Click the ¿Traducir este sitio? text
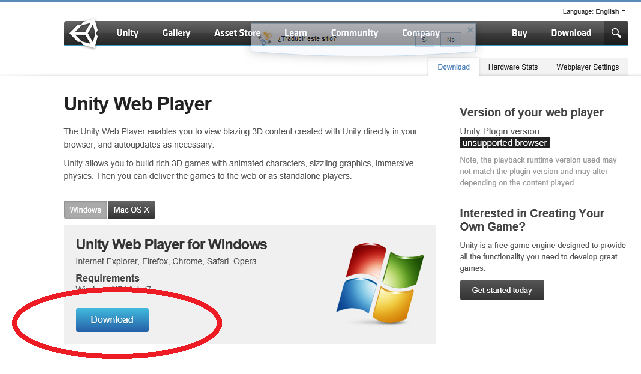This screenshot has height=374, width=641. [307, 39]
